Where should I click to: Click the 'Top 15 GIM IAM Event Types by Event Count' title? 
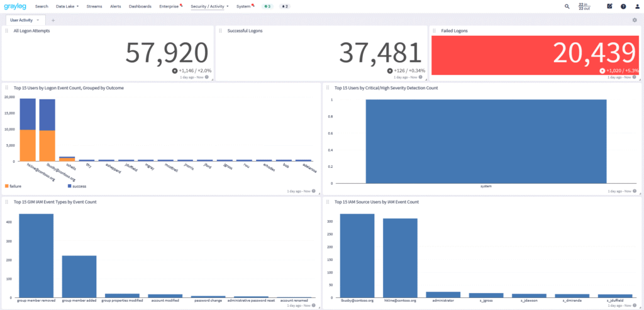click(x=55, y=202)
